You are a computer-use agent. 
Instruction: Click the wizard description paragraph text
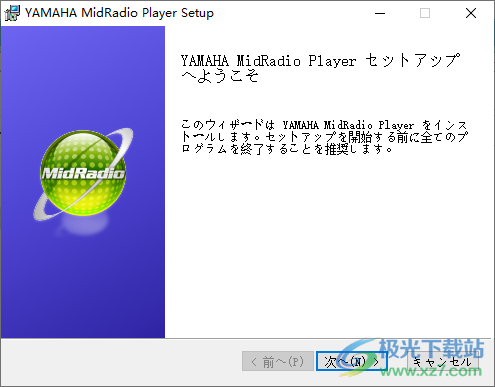(x=324, y=137)
